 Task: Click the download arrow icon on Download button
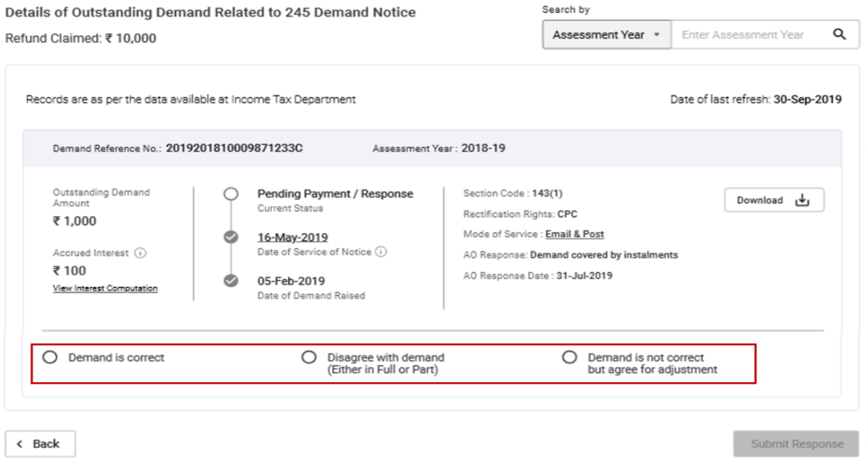[803, 200]
